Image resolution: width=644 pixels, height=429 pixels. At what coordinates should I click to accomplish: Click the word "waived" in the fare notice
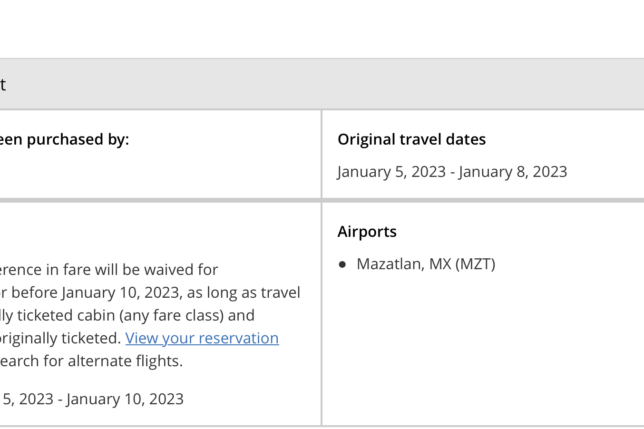pyautogui.click(x=170, y=270)
